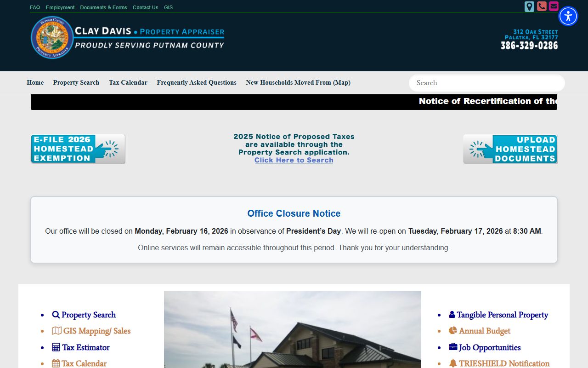Click the Office Closure Notice heading

[x=294, y=213]
